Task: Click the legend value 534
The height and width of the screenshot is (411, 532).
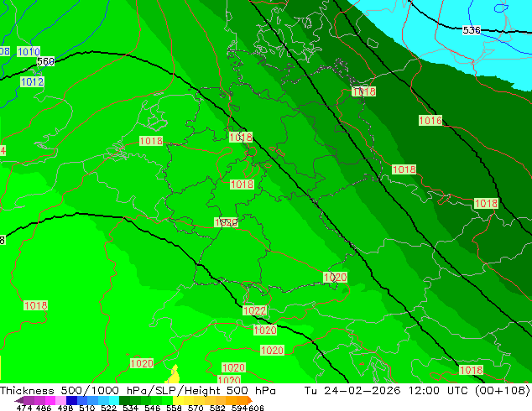Action: pos(130,408)
